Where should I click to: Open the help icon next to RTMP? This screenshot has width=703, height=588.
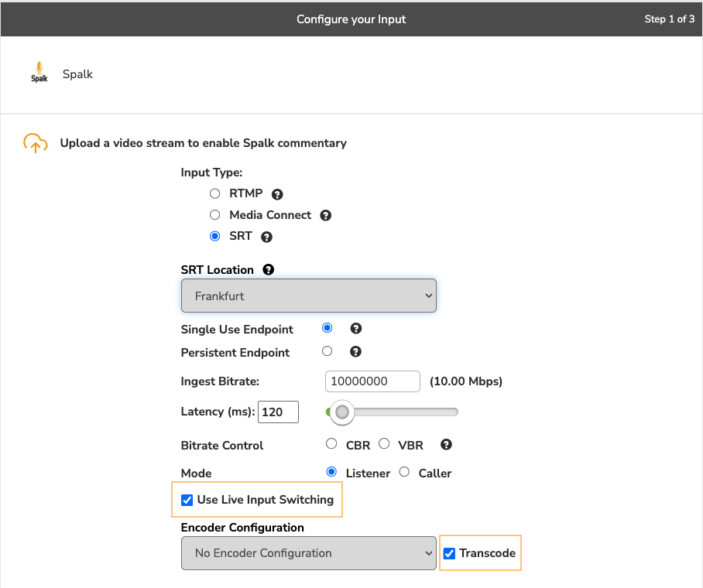(277, 194)
